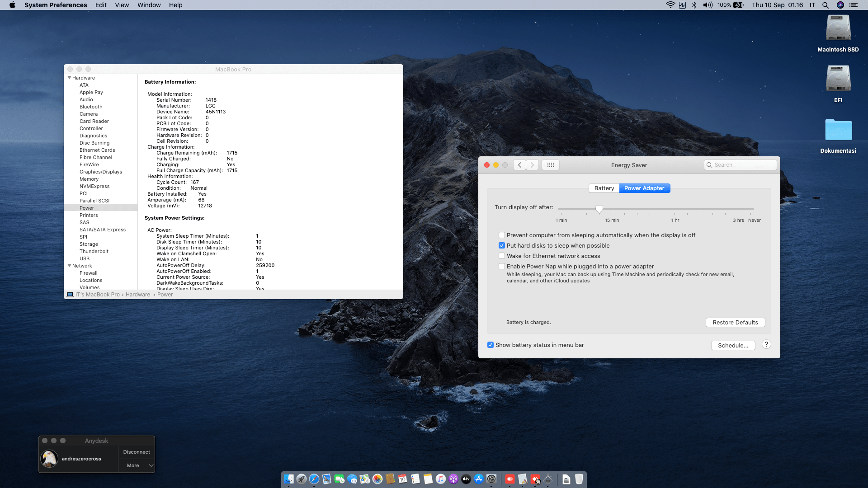Viewport: 868px width, 488px height.
Task: Click the Show All grid icon
Action: [550, 165]
